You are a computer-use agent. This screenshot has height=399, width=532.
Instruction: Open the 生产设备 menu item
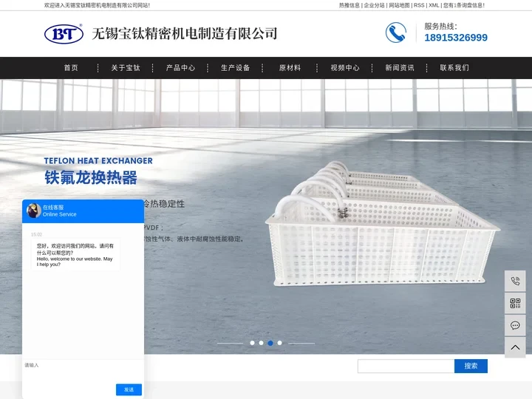coord(235,68)
